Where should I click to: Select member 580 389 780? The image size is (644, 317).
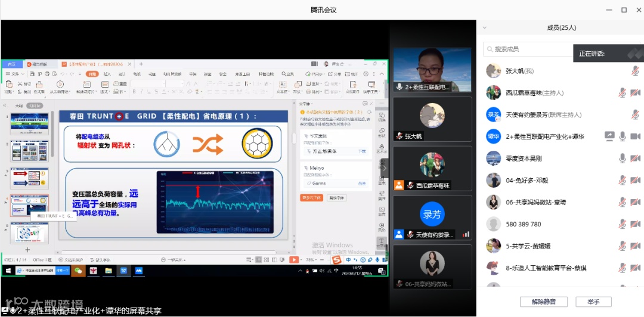tap(560, 224)
